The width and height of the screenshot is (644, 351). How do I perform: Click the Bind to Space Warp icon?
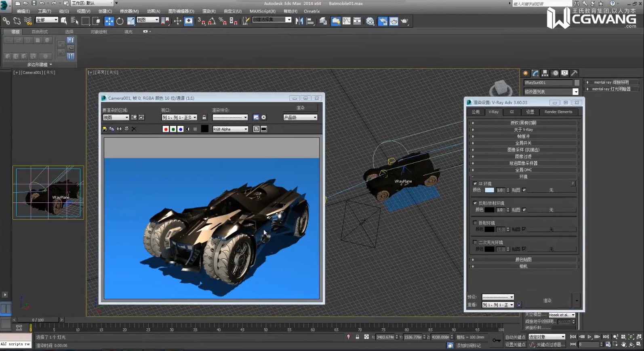point(28,21)
